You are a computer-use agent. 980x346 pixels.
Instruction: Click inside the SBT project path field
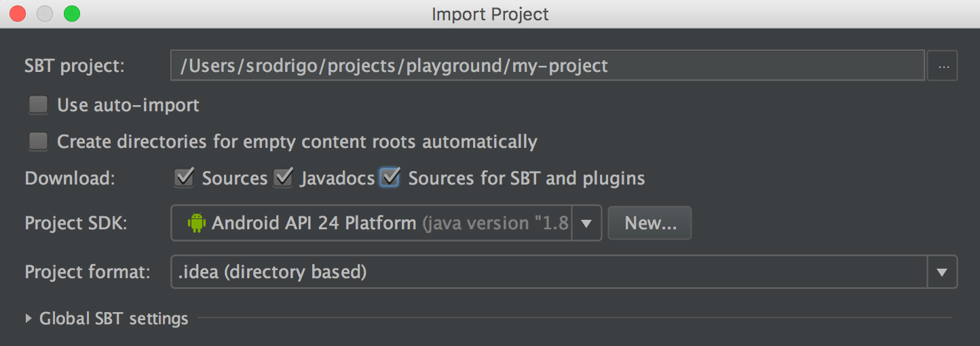547,66
